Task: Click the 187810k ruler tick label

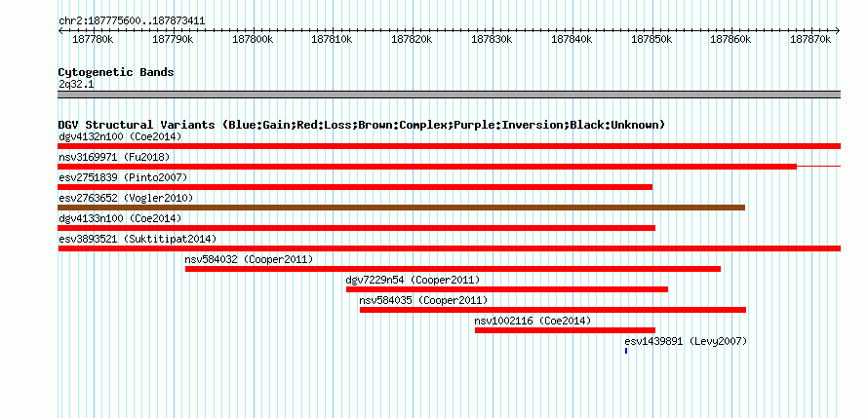Action: (x=333, y=39)
